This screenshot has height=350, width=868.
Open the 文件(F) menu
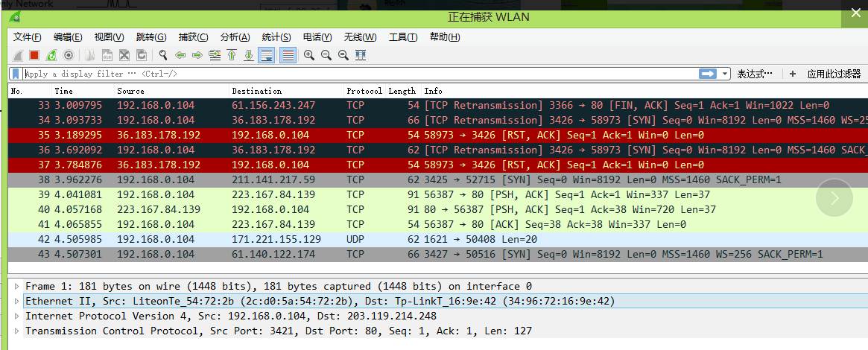click(27, 37)
